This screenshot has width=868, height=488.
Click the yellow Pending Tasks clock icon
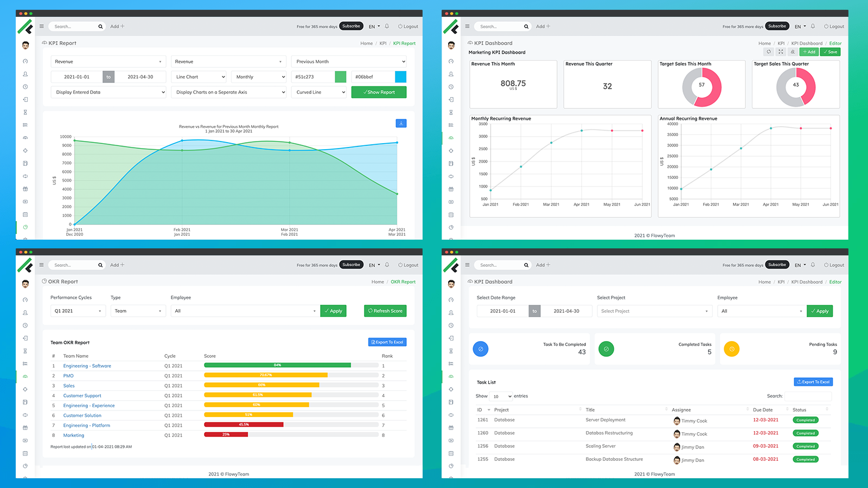point(732,349)
